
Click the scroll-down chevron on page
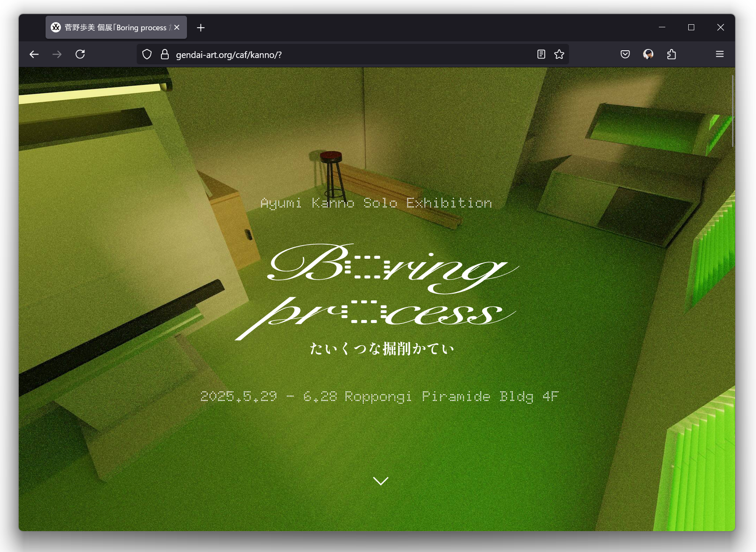[380, 481]
